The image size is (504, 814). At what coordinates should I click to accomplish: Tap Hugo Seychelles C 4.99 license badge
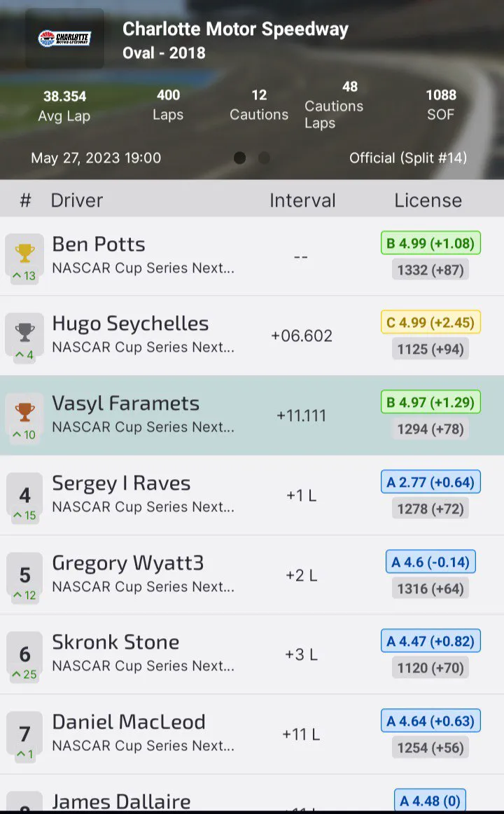click(430, 322)
